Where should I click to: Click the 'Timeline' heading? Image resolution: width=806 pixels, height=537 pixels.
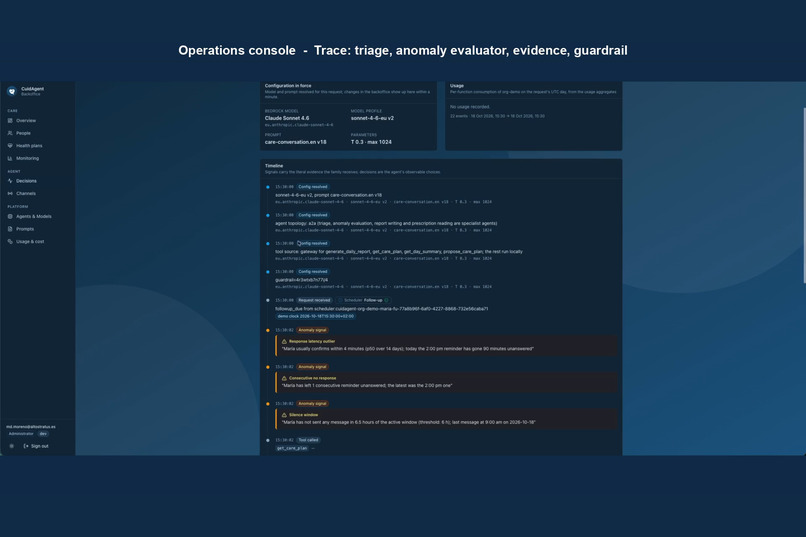pyautogui.click(x=274, y=166)
